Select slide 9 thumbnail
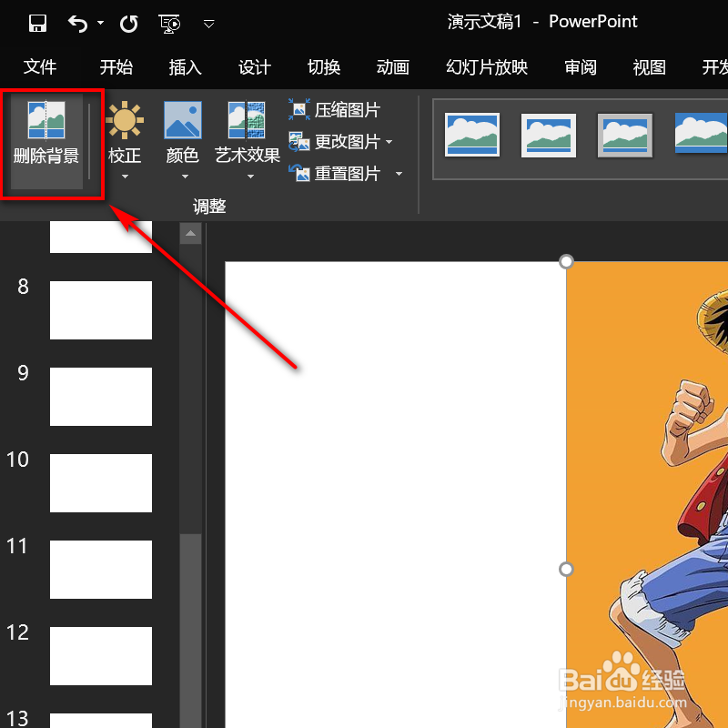This screenshot has width=728, height=728. (101, 397)
